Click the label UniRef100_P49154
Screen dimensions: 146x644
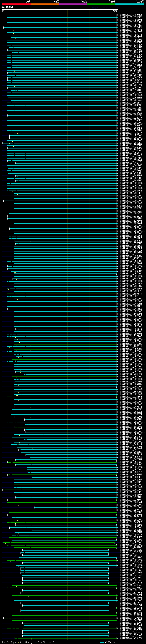tap(131, 65)
